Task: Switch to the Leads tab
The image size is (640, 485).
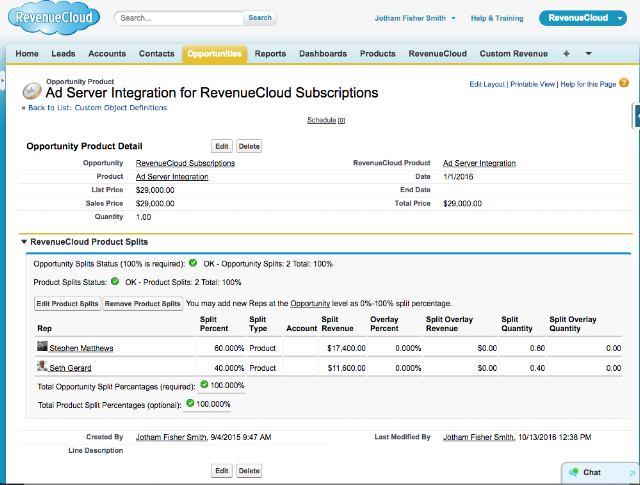Action: point(63,54)
